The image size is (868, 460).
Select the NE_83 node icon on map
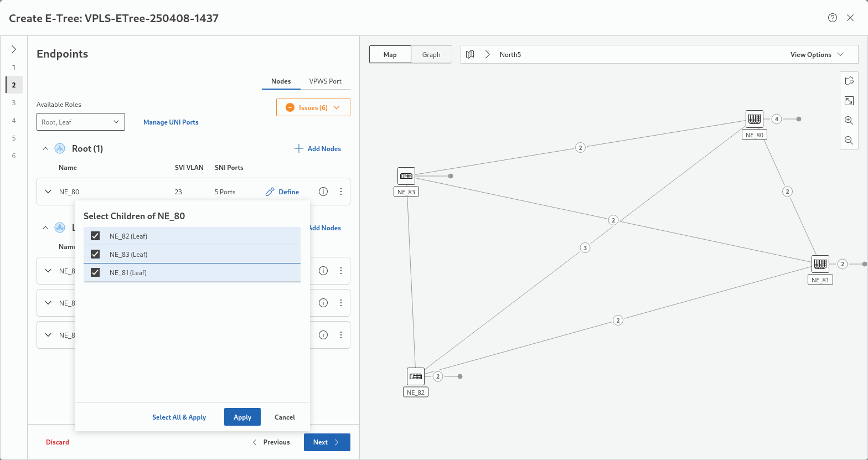point(406,176)
